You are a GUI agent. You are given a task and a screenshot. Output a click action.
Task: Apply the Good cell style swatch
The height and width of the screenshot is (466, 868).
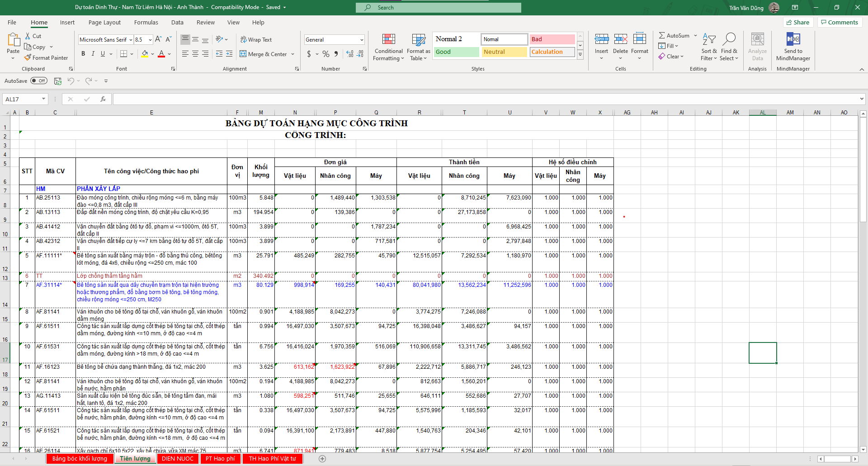(456, 52)
